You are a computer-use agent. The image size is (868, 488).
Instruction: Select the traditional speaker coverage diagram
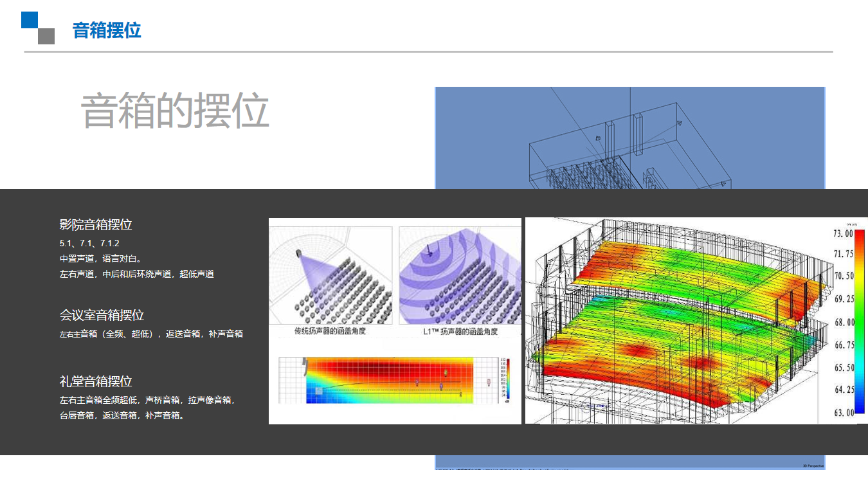click(x=330, y=276)
